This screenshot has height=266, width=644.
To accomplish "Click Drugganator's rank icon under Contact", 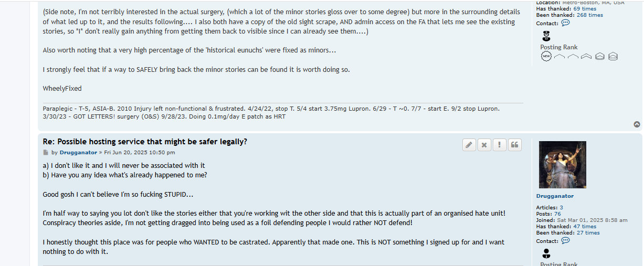I will pos(546,253).
